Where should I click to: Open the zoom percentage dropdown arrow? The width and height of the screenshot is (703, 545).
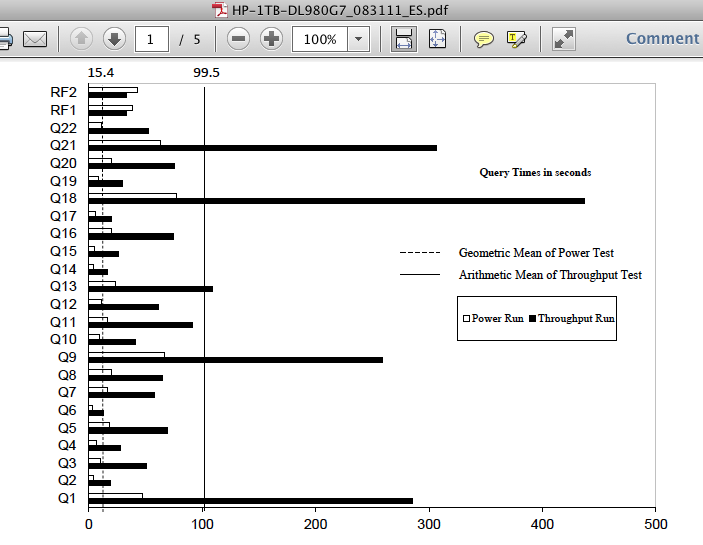point(359,39)
